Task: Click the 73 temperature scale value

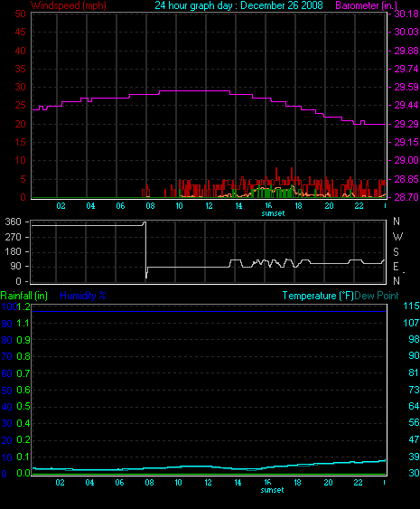Action: click(x=414, y=390)
